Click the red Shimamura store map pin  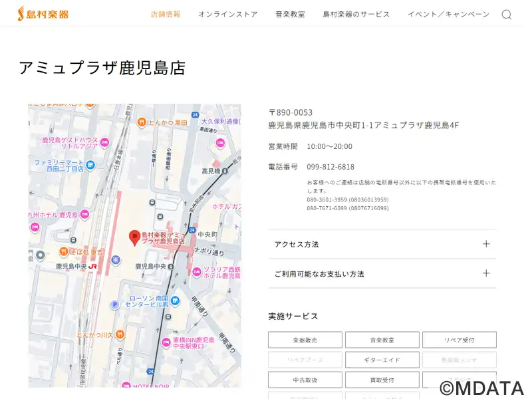[134, 237]
